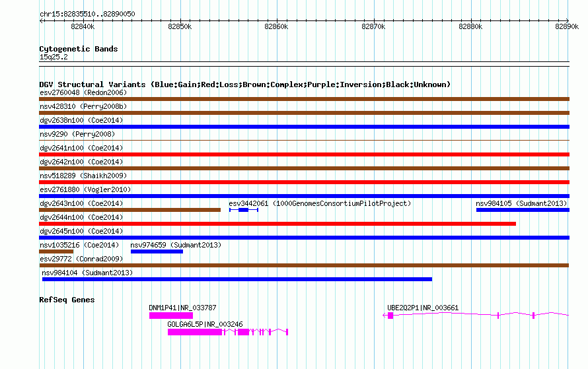Click the 15q25.2 band label
Screen dimensions: 588x369
click(x=54, y=57)
